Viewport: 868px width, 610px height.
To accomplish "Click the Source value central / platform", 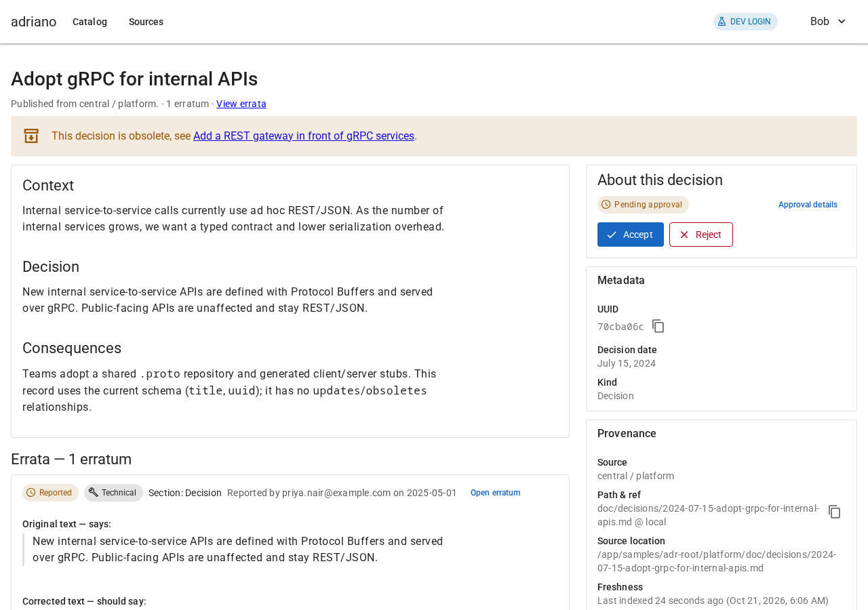I will tap(635, 476).
